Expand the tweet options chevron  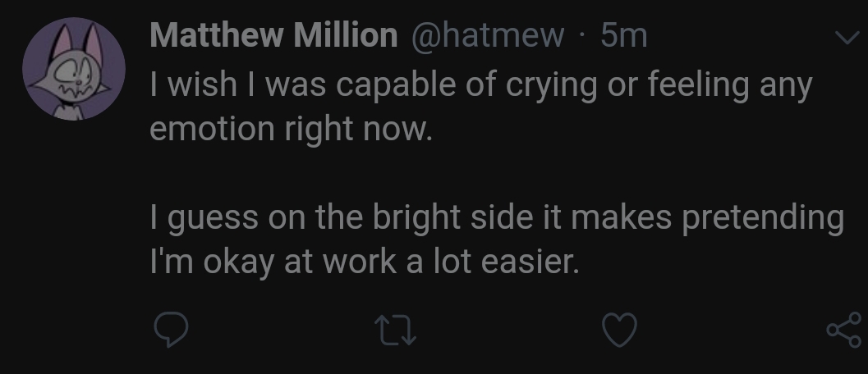(844, 39)
